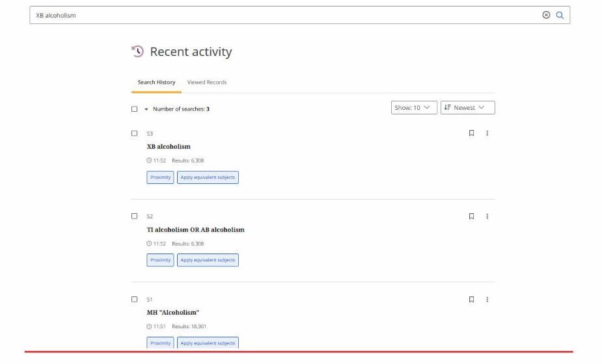Open more options for S1 search
602x364 pixels.
pyautogui.click(x=487, y=300)
